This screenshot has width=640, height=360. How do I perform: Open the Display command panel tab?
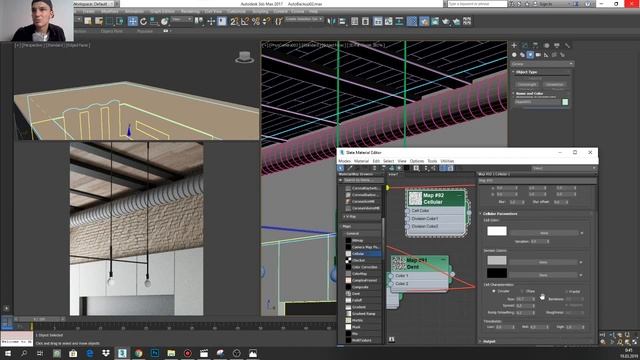(x=557, y=45)
